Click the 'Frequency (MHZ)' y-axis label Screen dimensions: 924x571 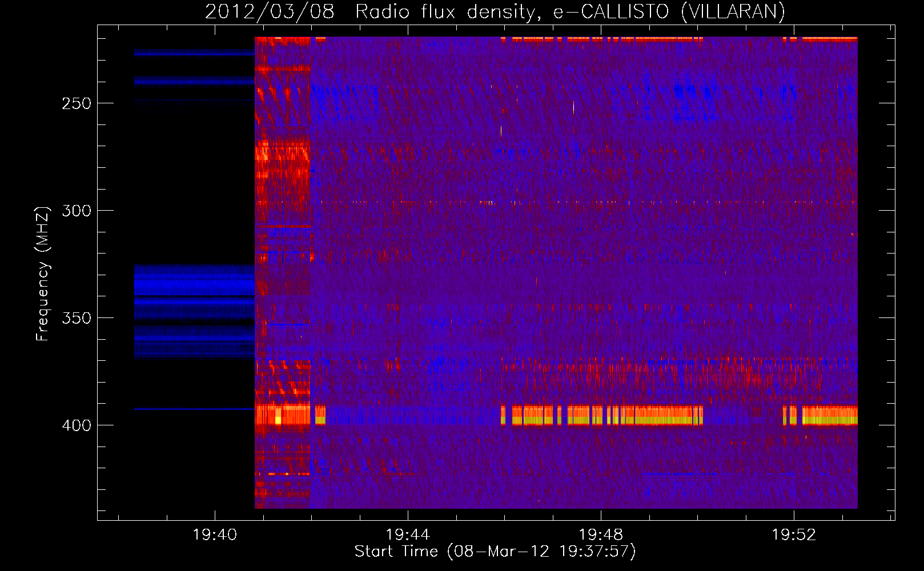click(x=43, y=274)
